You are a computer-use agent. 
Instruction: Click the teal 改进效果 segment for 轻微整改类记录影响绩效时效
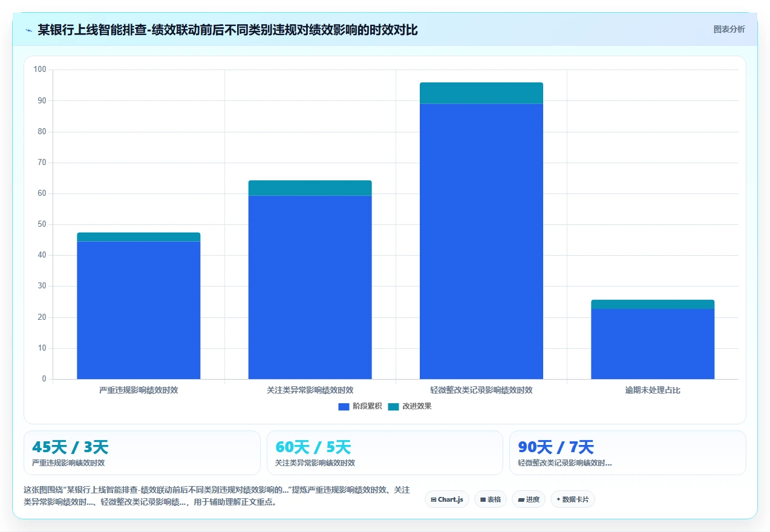(481, 93)
